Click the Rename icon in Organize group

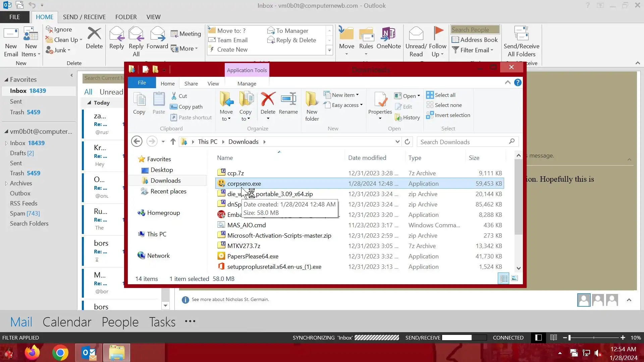click(x=288, y=100)
